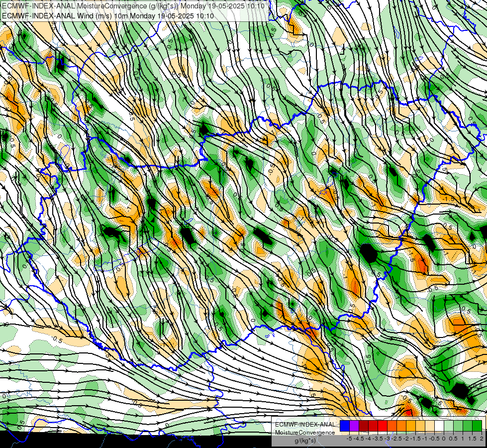Click the legend's ECMWF-INDEX-ANAL label

(305, 425)
